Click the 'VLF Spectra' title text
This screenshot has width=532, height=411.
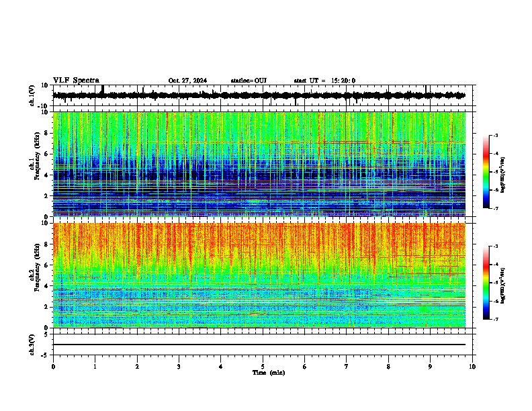76,81
